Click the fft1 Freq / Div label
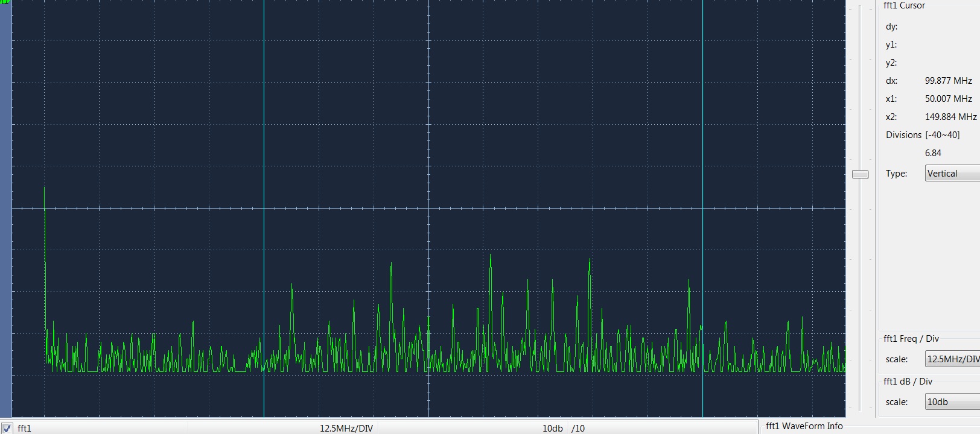 tap(911, 339)
